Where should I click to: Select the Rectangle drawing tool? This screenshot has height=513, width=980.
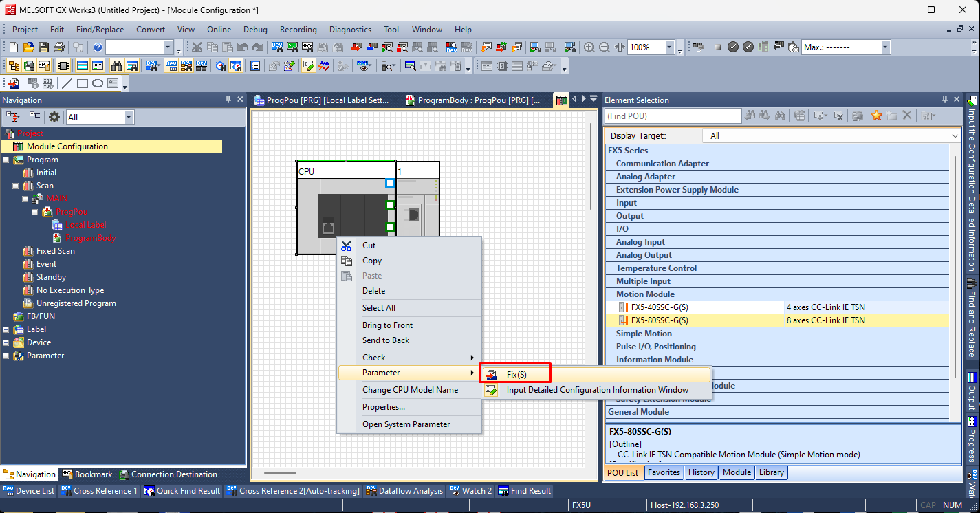[83, 84]
